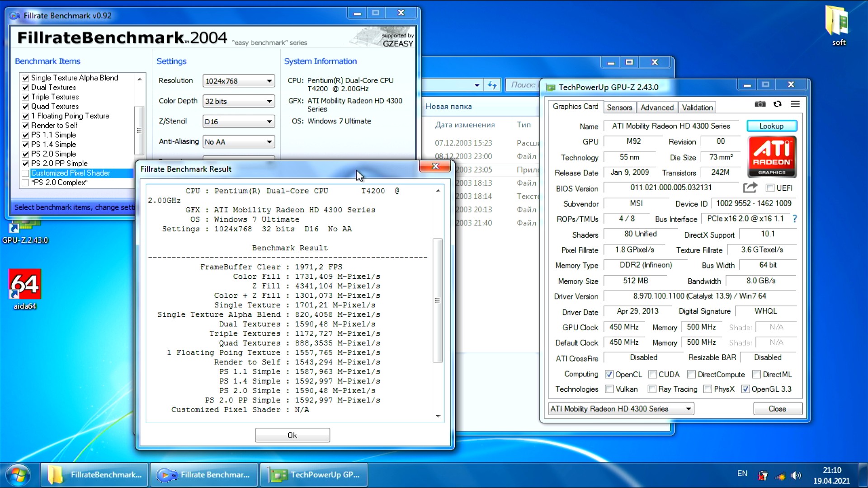
Task: Toggle the UEFI checkbox in GPU-Z
Action: pos(770,188)
